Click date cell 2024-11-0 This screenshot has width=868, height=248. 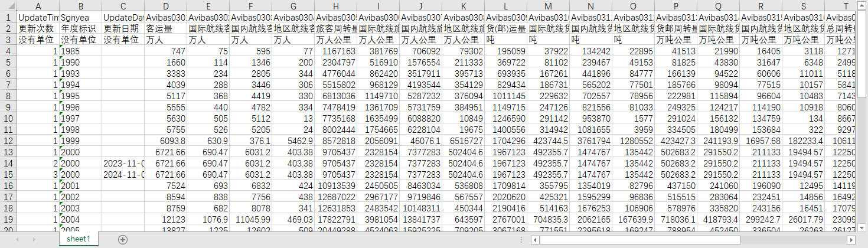click(123, 174)
